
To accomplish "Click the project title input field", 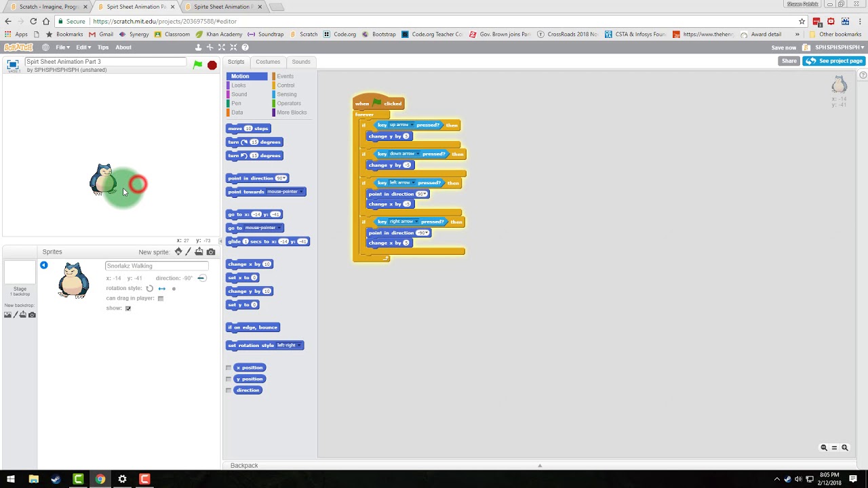I will pos(105,62).
